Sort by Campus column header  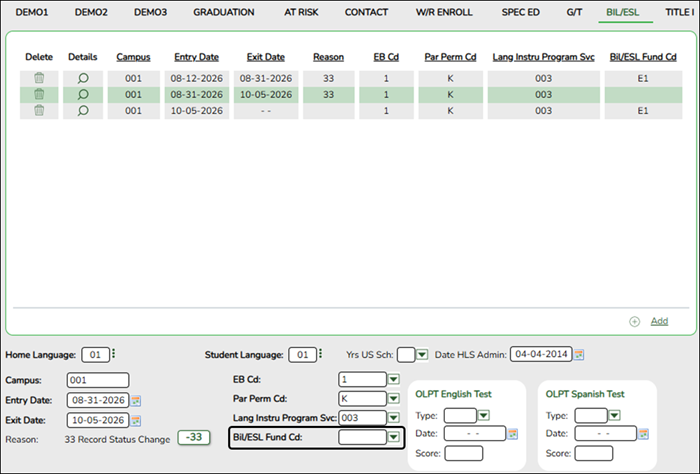tap(133, 57)
